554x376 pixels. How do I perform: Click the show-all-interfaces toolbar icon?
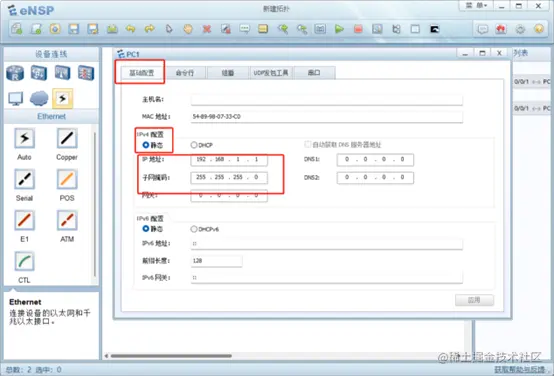click(396, 29)
